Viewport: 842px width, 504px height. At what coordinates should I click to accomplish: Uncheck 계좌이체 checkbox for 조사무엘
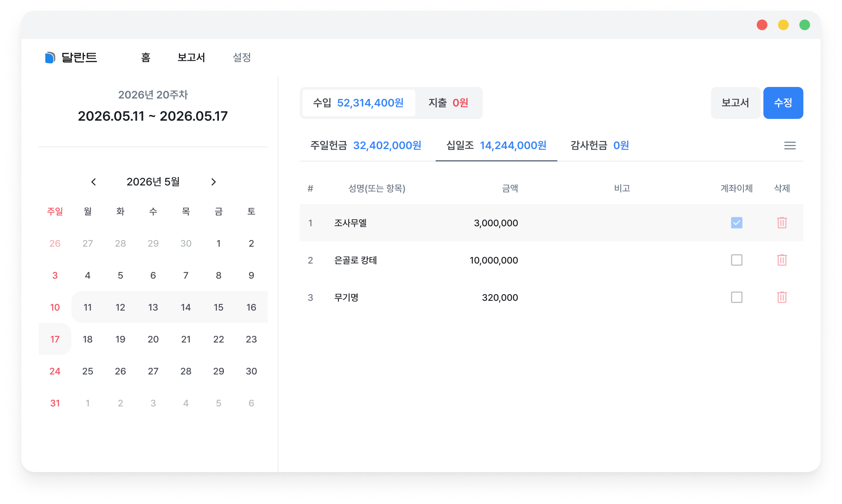[x=736, y=223]
